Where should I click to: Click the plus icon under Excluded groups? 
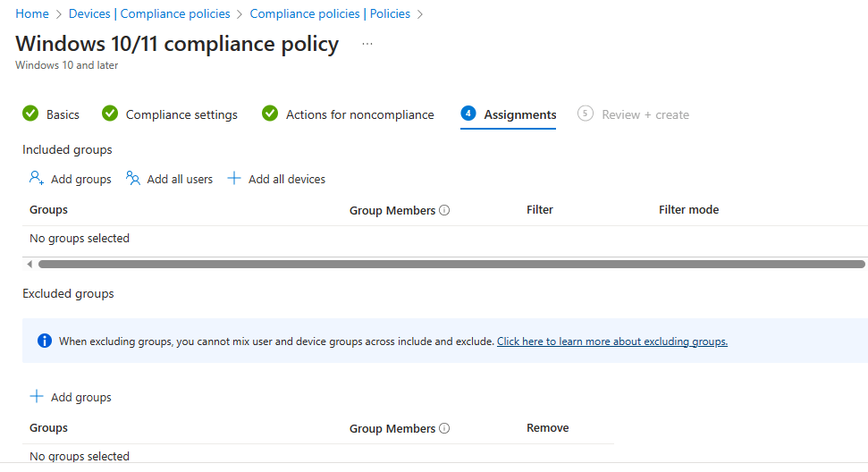click(37, 397)
